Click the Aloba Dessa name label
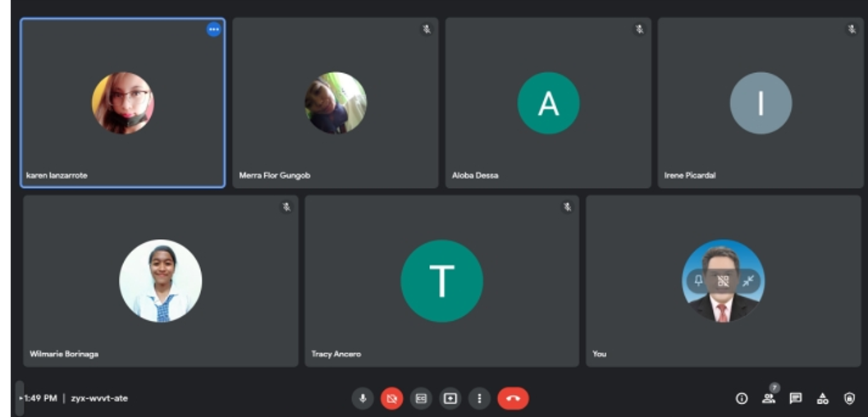Image resolution: width=868 pixels, height=417 pixels. [475, 176]
